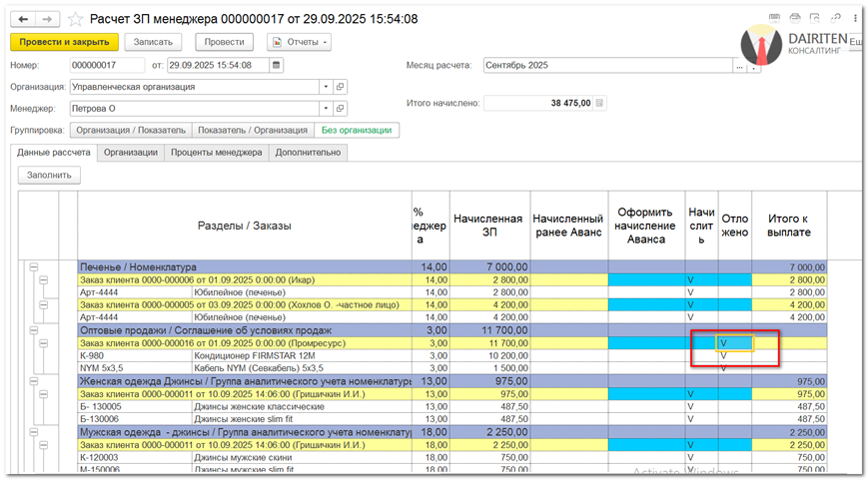Click the Разделы / Заказы column header
The height and width of the screenshot is (480, 868).
pos(245,226)
